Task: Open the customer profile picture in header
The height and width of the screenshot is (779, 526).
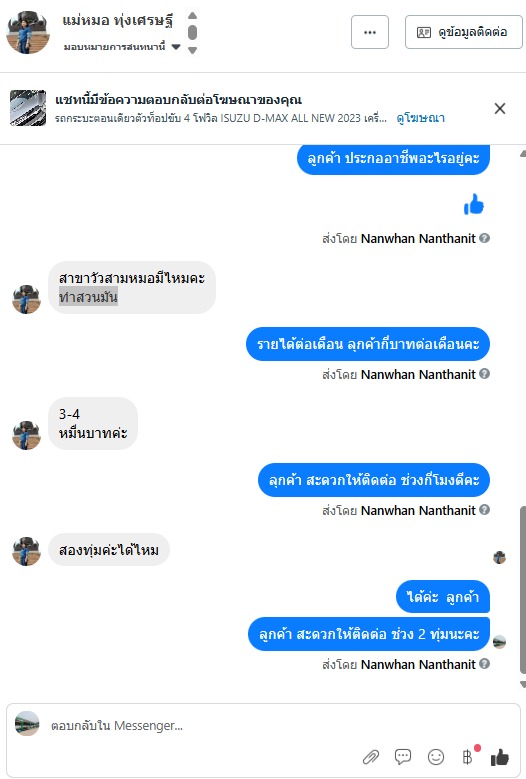Action: [28, 32]
